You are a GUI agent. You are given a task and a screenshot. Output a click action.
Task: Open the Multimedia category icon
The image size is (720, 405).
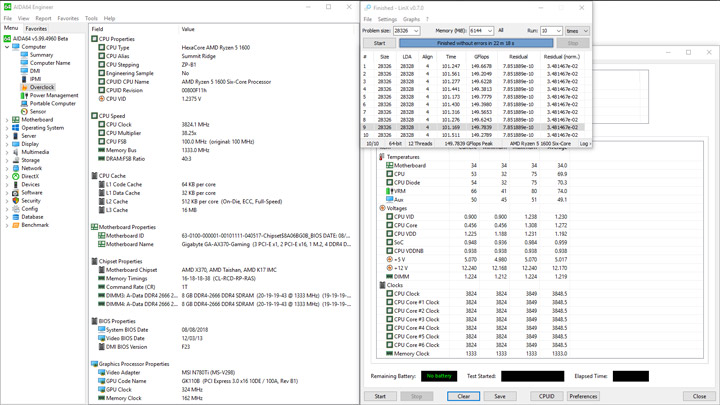16,152
